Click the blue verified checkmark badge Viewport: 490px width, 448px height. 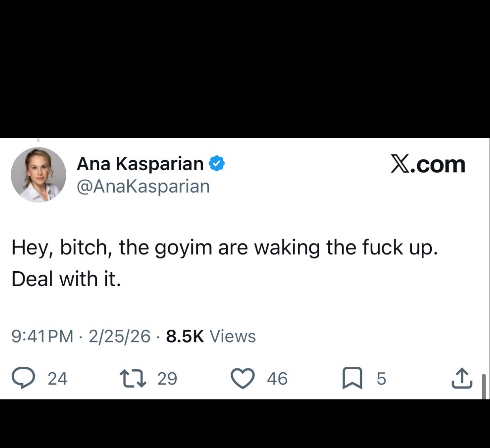click(x=217, y=164)
